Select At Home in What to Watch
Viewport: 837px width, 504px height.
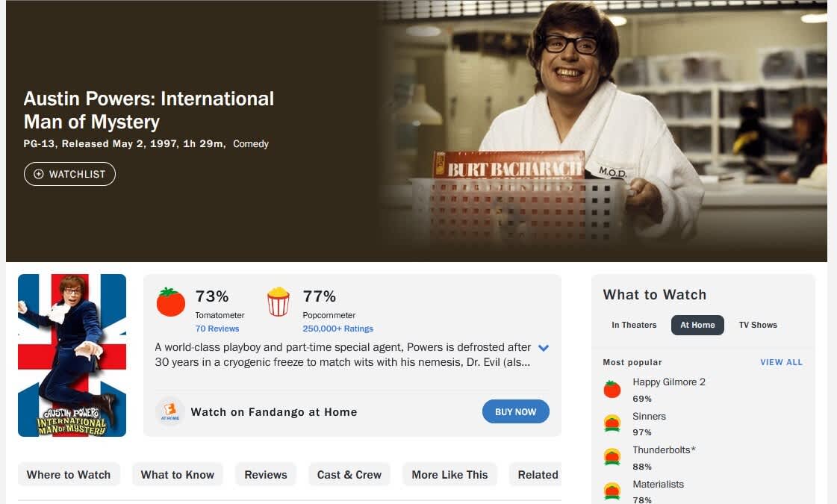[x=697, y=325]
